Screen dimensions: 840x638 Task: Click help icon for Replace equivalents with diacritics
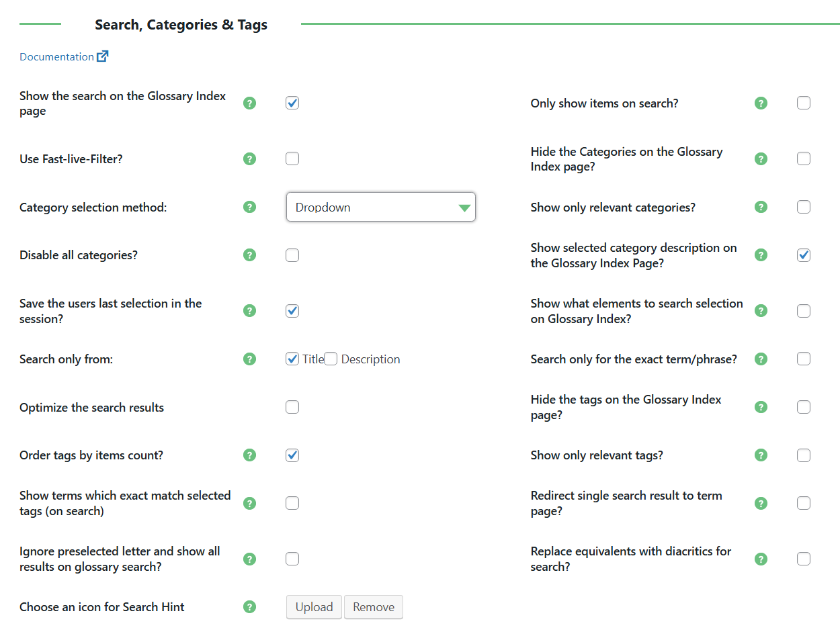point(761,559)
